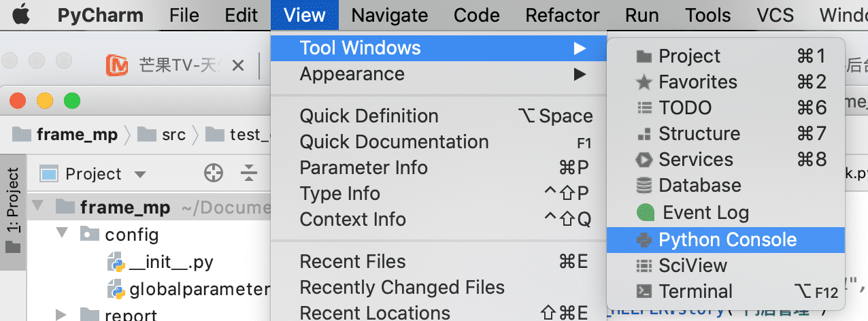The image size is (868, 321).
Task: Click the locate target icon in Project panel
Action: pyautogui.click(x=214, y=173)
